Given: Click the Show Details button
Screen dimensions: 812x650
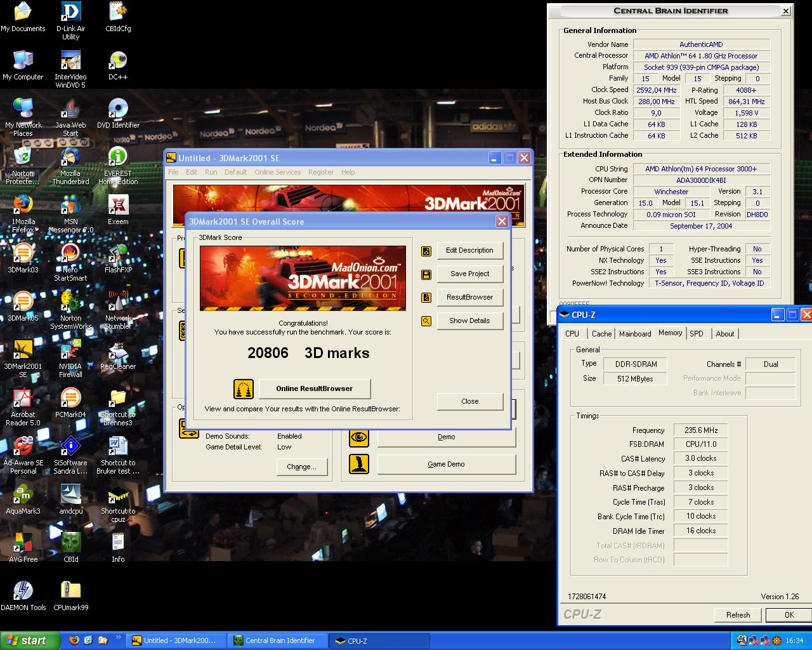Looking at the screenshot, I should pyautogui.click(x=469, y=321).
